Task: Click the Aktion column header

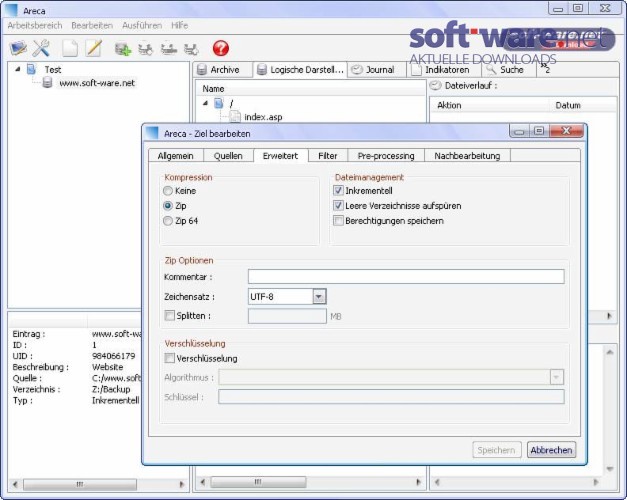Action: pos(490,105)
